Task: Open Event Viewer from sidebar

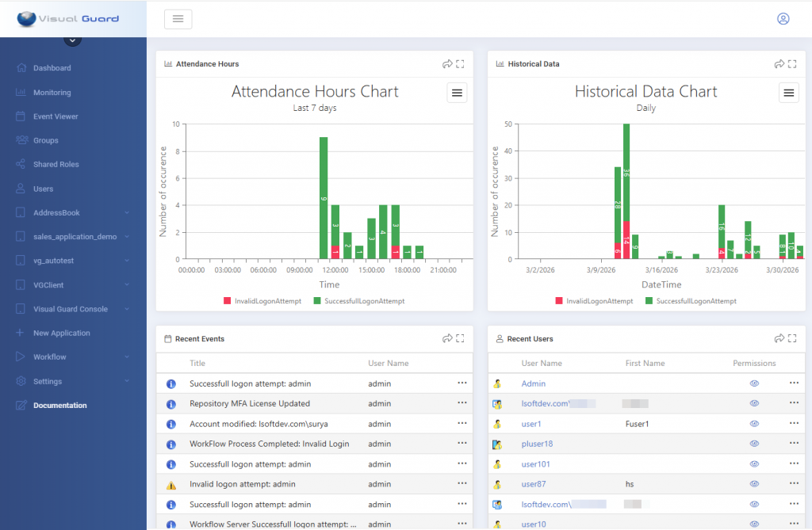Action: point(55,116)
